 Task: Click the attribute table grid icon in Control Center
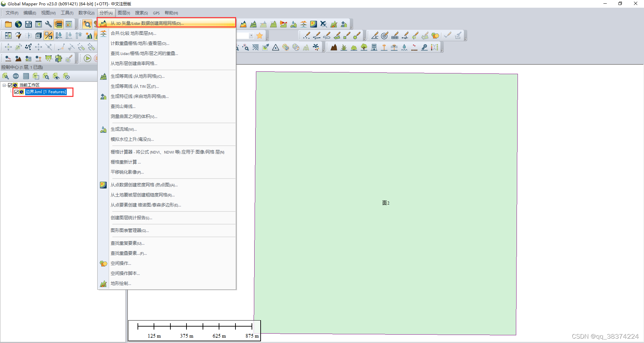tap(26, 76)
